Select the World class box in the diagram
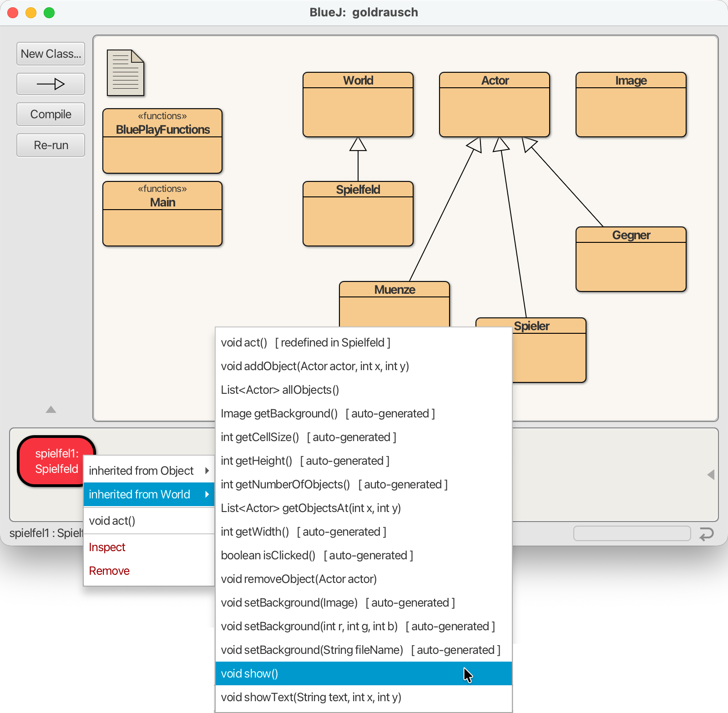 click(358, 105)
